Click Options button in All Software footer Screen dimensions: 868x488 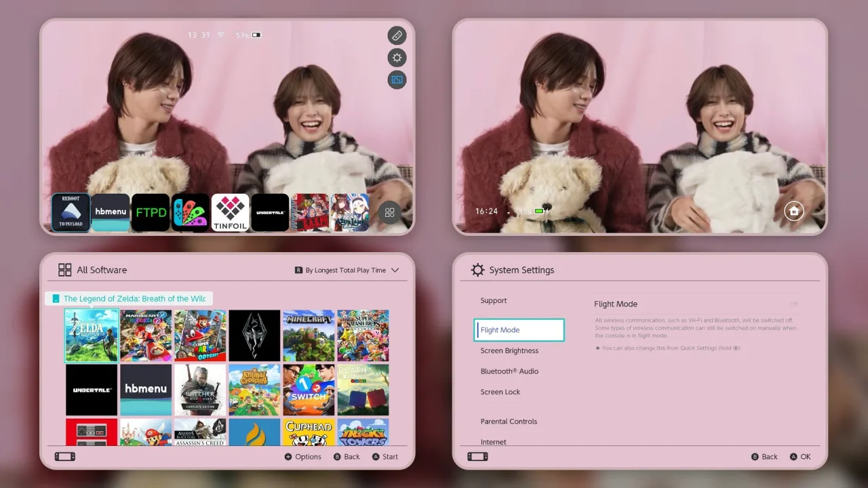pos(303,457)
